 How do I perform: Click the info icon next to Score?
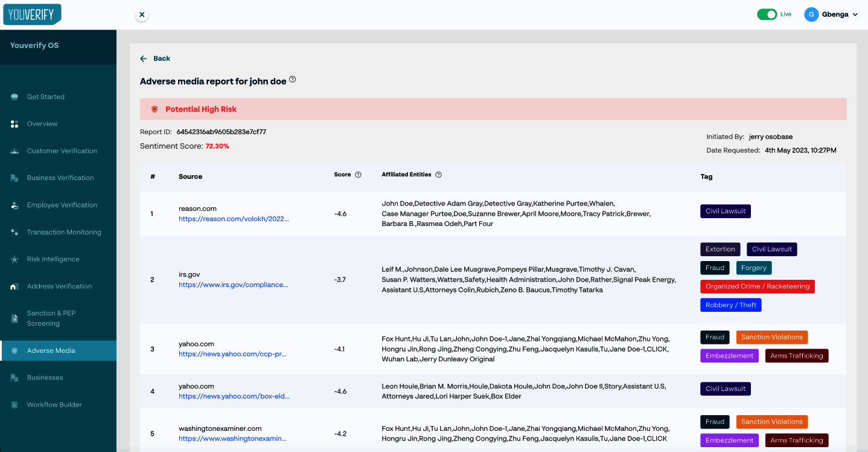(x=358, y=175)
